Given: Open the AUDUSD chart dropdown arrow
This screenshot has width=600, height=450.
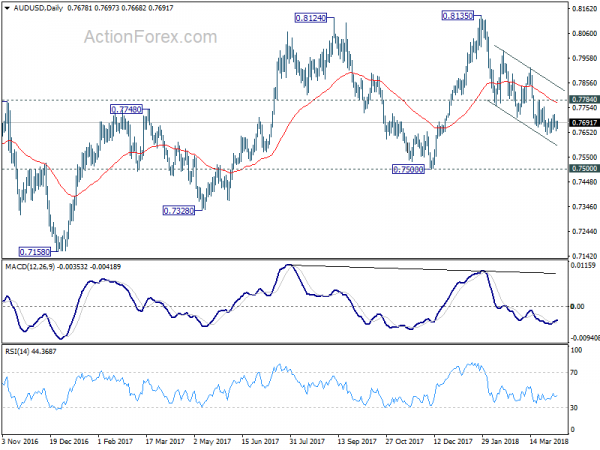Looking at the screenshot, I should pyautogui.click(x=7, y=8).
